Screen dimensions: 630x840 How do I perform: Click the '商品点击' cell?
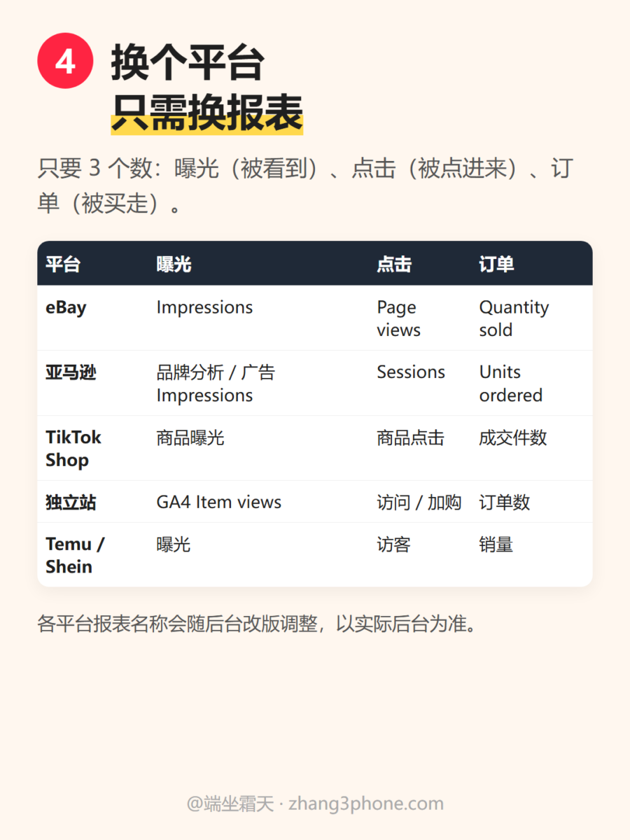tap(411, 437)
